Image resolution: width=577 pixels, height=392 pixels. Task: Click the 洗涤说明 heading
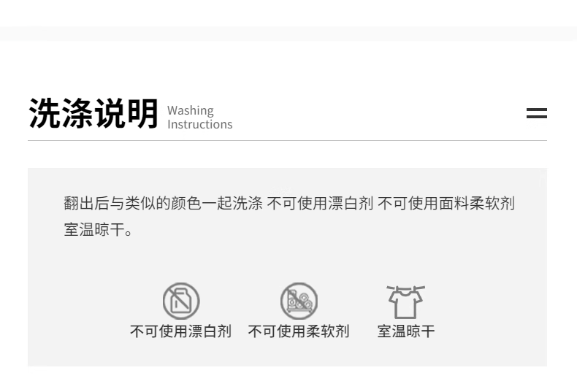93,114
